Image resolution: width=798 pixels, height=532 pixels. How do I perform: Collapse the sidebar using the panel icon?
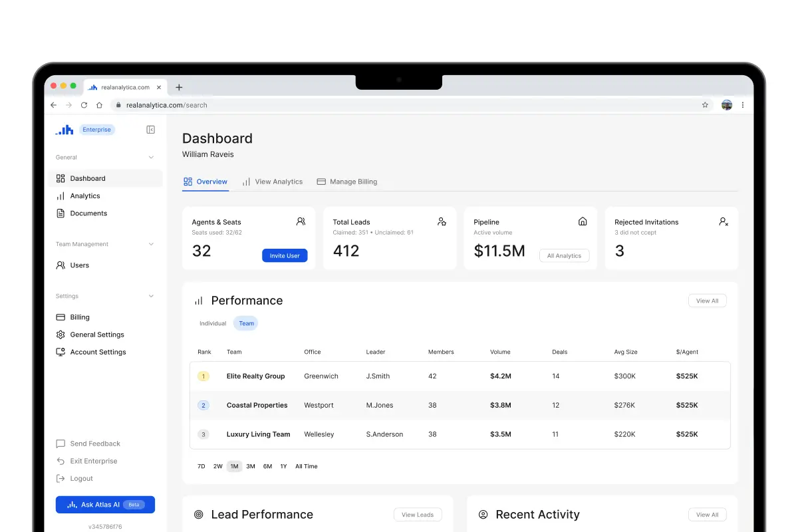pyautogui.click(x=150, y=130)
